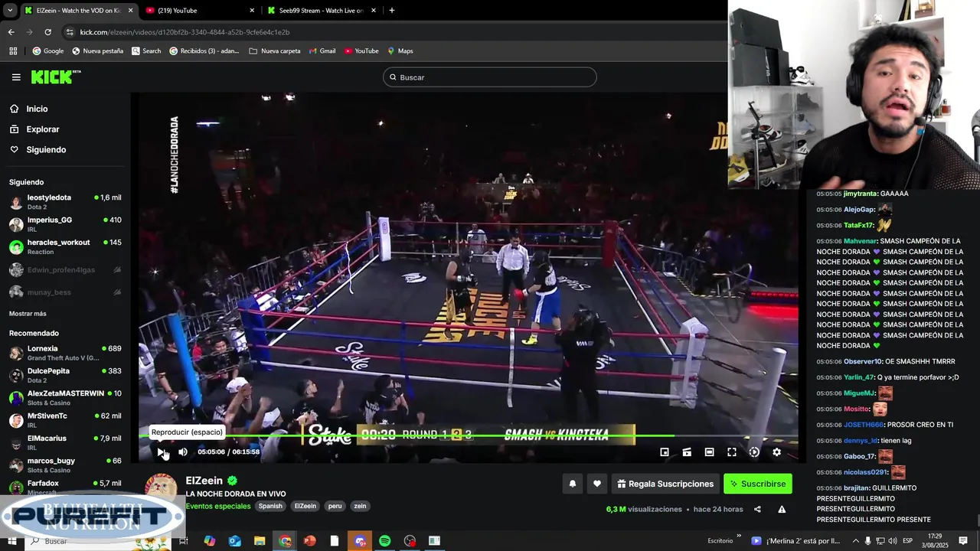Open Spotify from the taskbar
This screenshot has width=980, height=551.
385,541
